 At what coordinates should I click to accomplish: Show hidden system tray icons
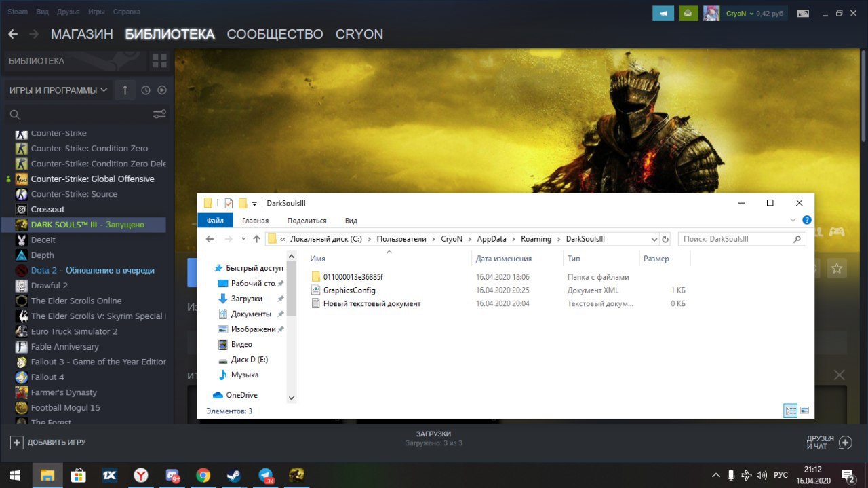tap(715, 475)
